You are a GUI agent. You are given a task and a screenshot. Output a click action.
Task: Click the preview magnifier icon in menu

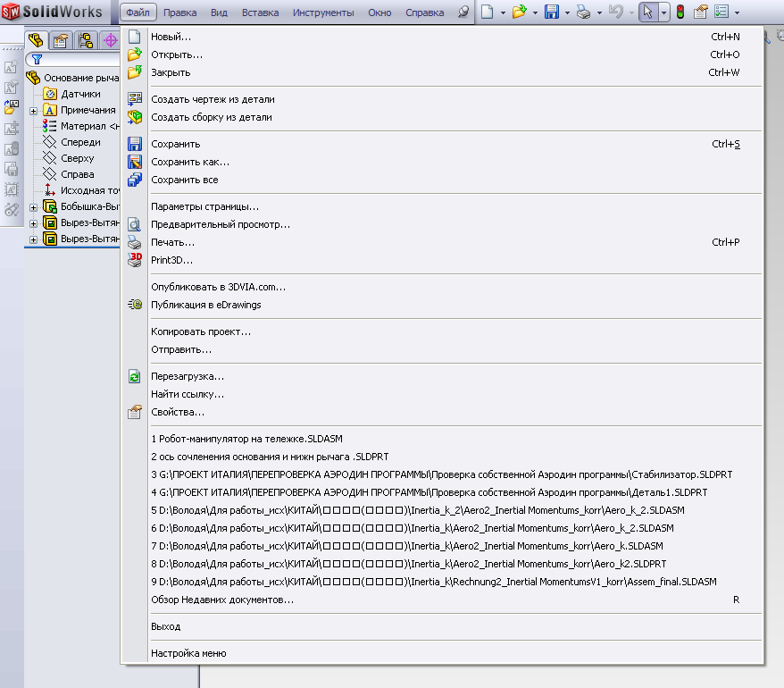[x=135, y=224]
